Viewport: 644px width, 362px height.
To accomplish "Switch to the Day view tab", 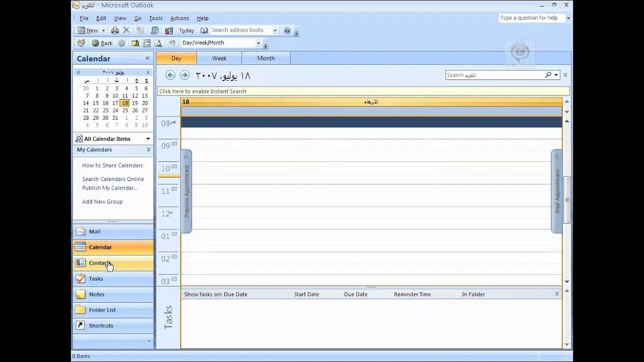I will point(176,58).
